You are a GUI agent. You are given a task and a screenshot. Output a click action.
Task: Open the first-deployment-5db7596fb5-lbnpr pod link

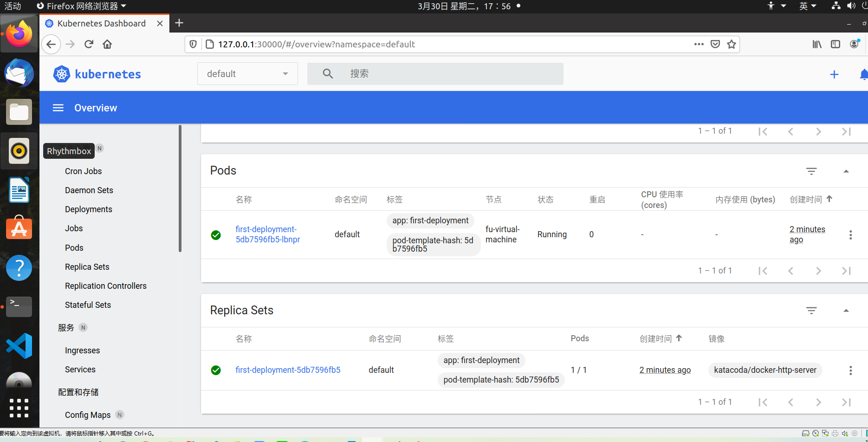[267, 234]
